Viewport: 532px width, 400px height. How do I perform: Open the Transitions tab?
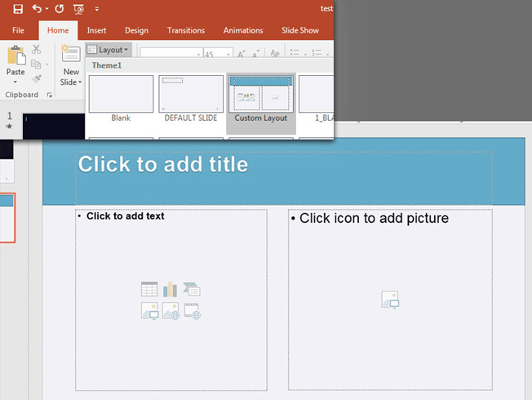coord(186,30)
